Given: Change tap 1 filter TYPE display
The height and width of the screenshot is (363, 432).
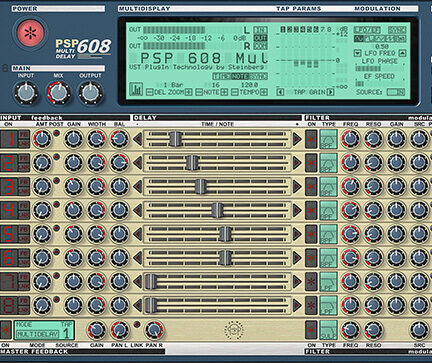Looking at the screenshot, I should [x=328, y=139].
